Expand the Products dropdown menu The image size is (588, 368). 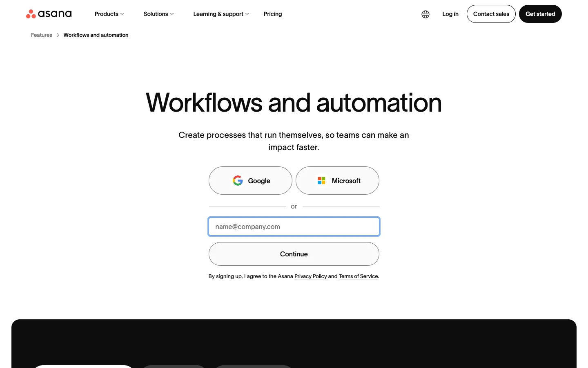pyautogui.click(x=109, y=14)
